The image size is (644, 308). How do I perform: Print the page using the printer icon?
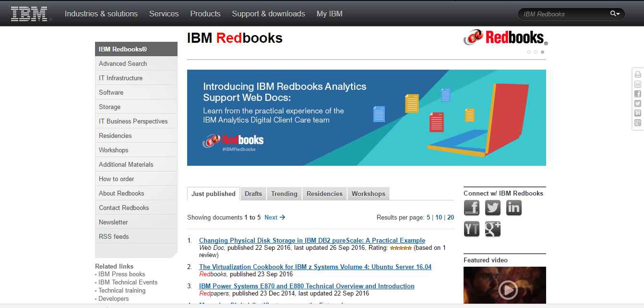[x=638, y=74]
